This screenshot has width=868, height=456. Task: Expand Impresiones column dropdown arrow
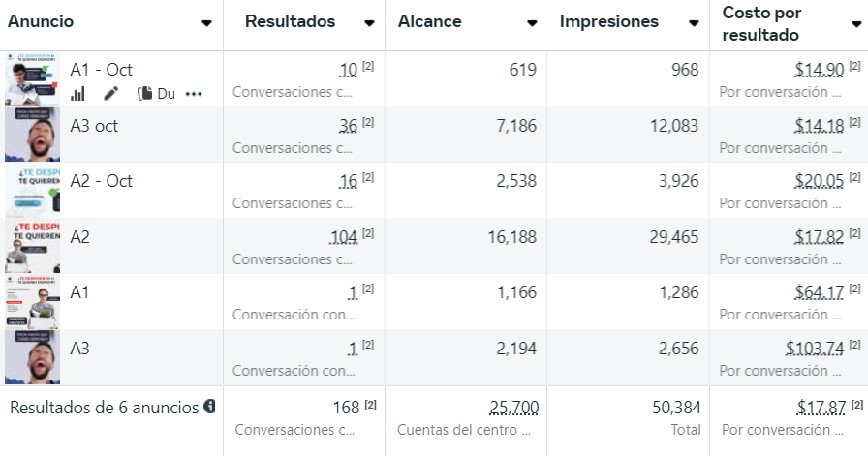[x=694, y=23]
